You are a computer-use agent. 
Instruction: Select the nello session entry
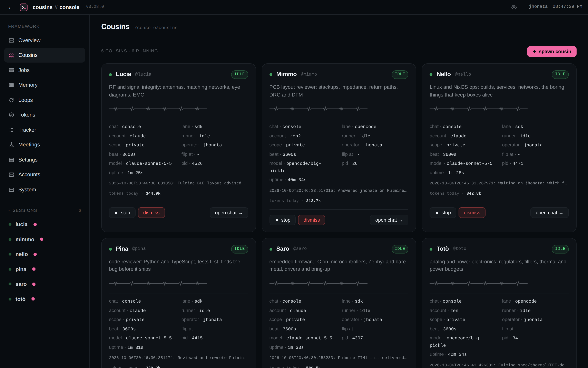45,254
